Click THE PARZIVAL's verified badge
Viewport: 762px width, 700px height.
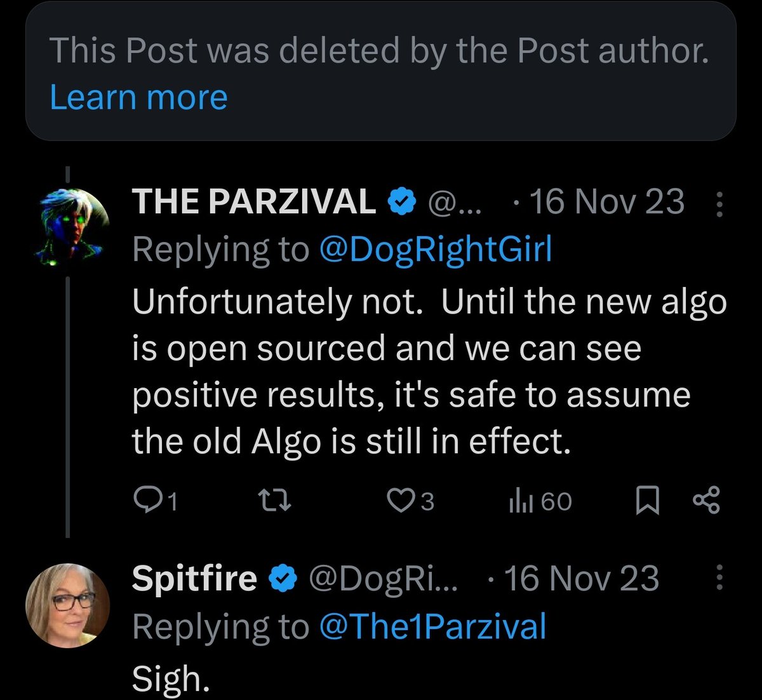401,202
